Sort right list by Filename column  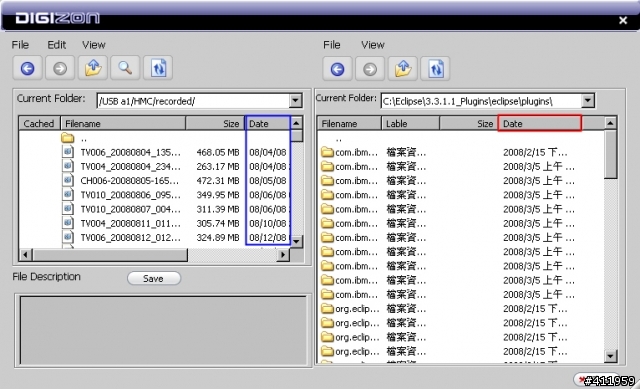pos(349,123)
